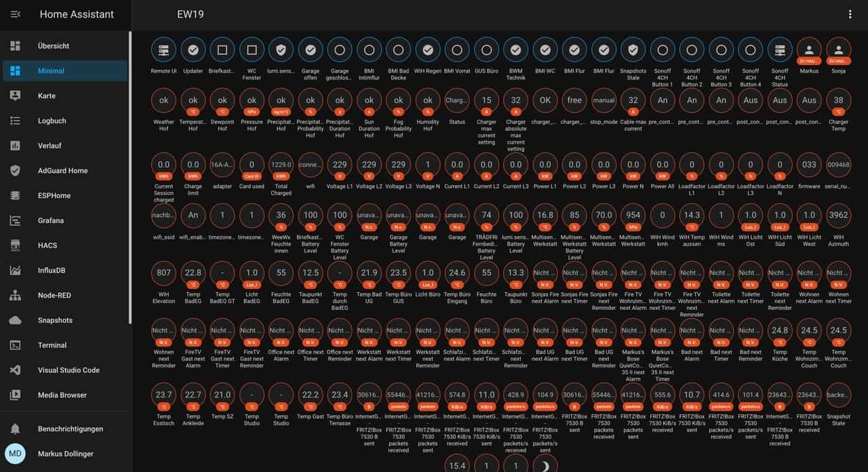This screenshot has height=472, width=868.
Task: Open the Charger Temp badge showing 38
Action: pyautogui.click(x=839, y=100)
